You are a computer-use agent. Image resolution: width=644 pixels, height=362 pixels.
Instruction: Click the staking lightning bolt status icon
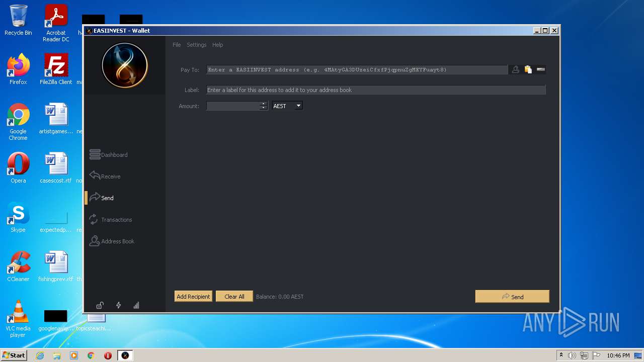pos(119,305)
